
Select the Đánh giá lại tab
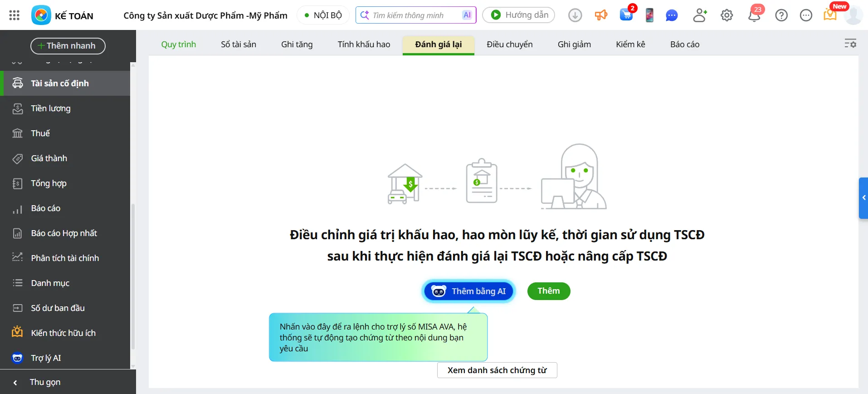coord(439,44)
